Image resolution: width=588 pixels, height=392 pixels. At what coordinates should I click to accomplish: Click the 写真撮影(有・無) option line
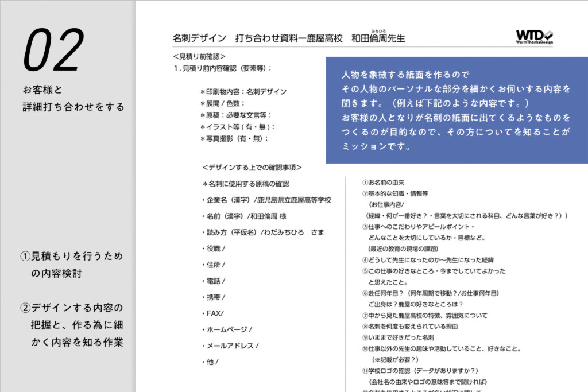pyautogui.click(x=234, y=139)
